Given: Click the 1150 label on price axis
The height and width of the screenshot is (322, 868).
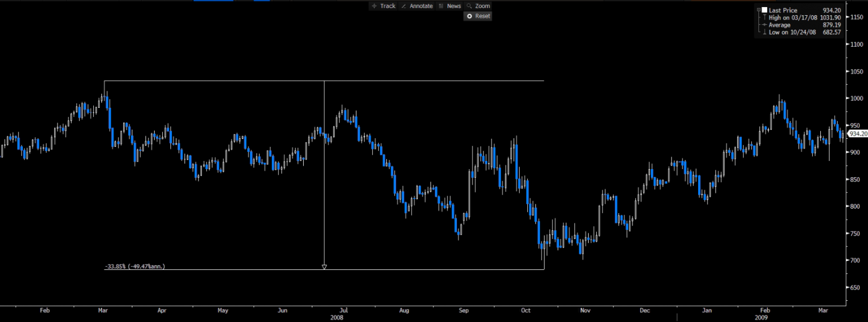Looking at the screenshot, I should pos(857,17).
